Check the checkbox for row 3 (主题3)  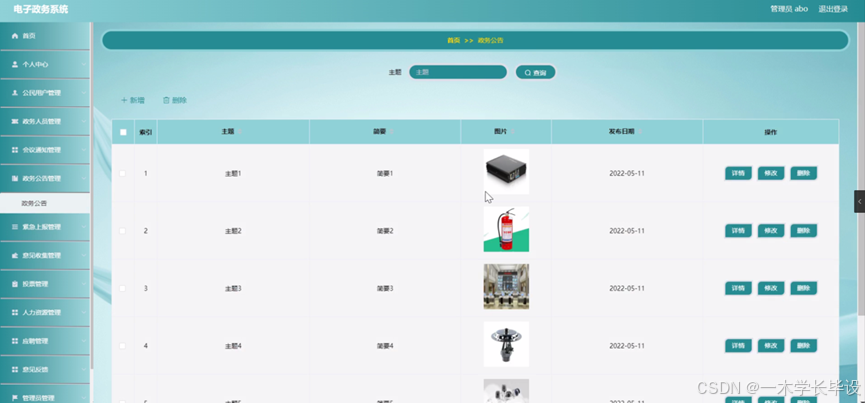pyautogui.click(x=122, y=288)
